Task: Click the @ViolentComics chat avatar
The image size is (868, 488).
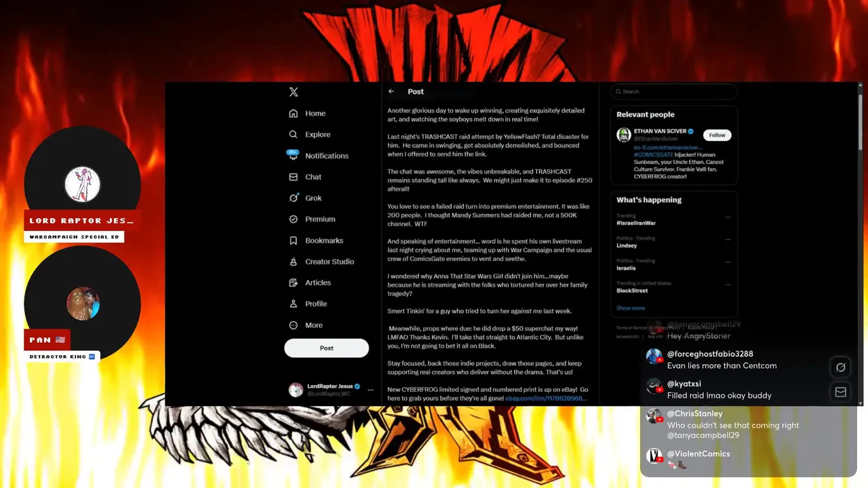Action: [x=654, y=455]
